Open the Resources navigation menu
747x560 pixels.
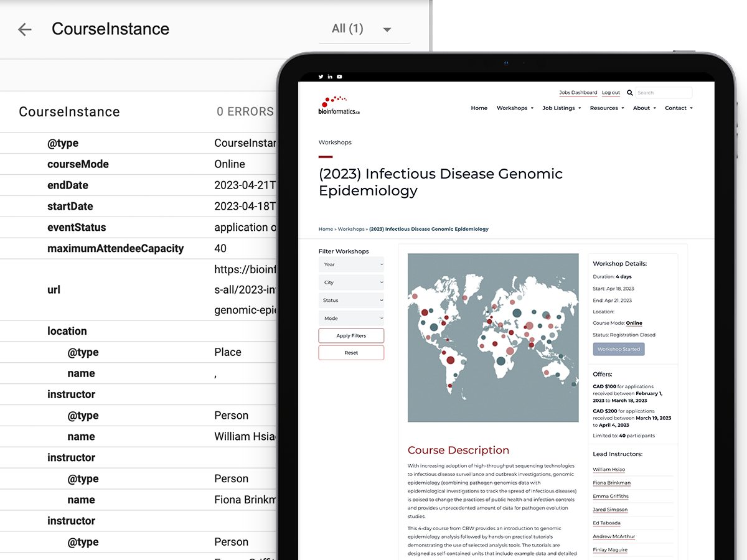click(606, 108)
